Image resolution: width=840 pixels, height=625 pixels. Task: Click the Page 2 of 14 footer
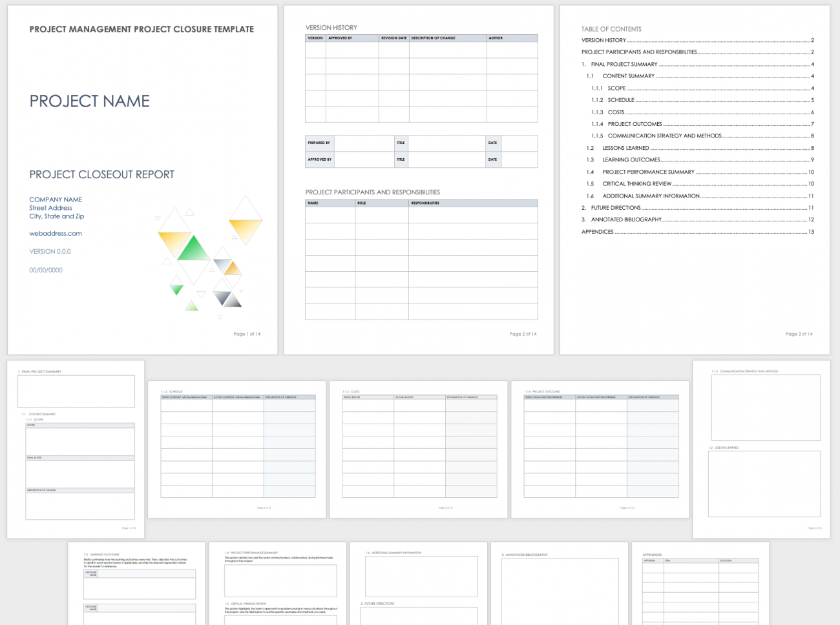pyautogui.click(x=523, y=334)
